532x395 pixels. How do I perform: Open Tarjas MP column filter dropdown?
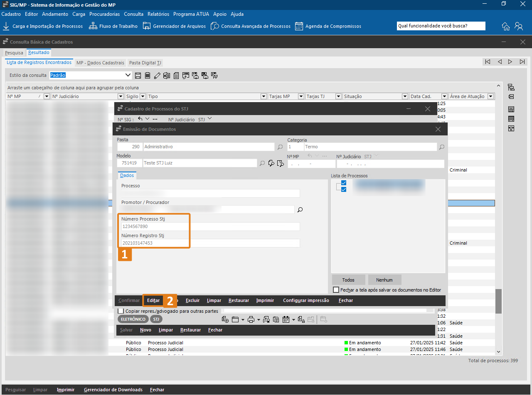(301, 96)
